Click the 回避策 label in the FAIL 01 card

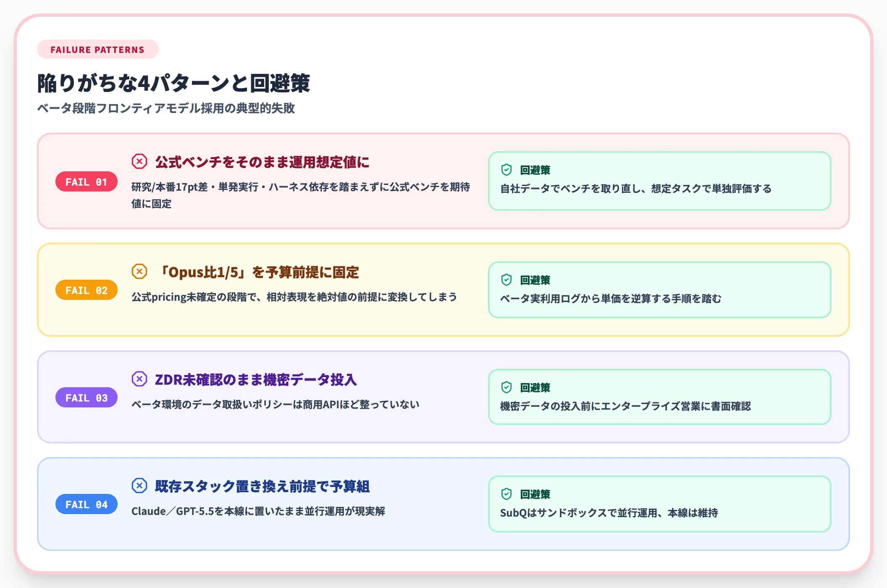(535, 170)
